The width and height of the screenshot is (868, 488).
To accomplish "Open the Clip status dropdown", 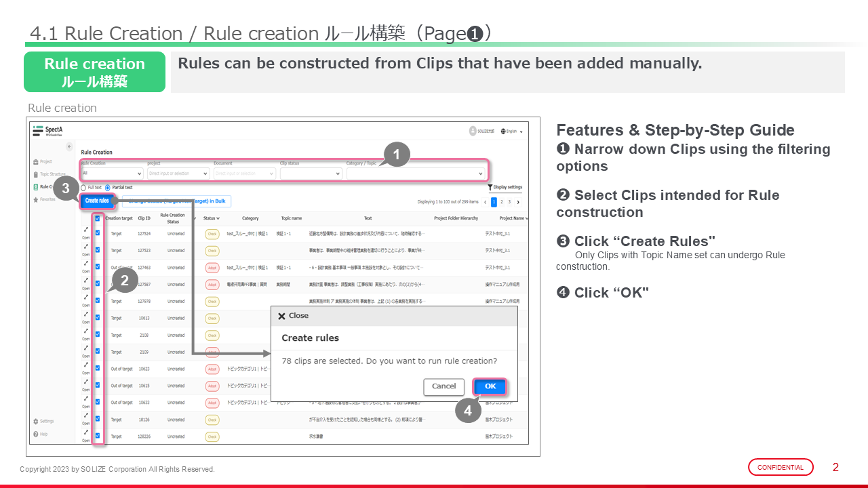I will [x=310, y=174].
